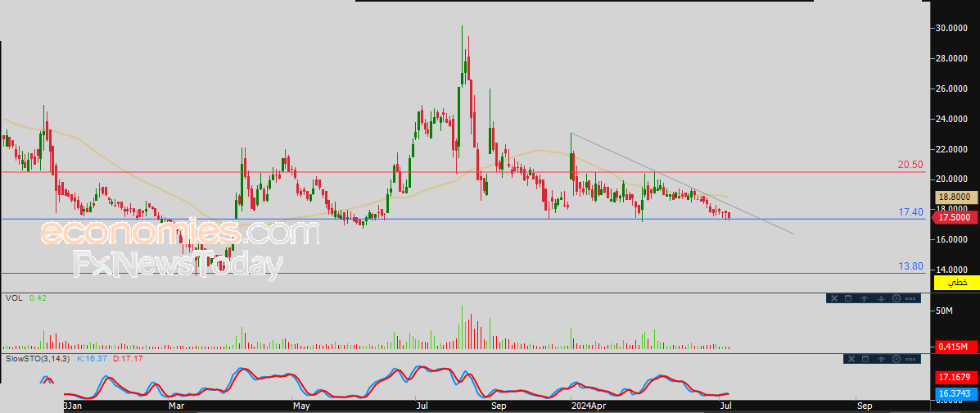The width and height of the screenshot is (980, 413).
Task: Open volume panel settings gear
Action: pyautogui.click(x=896, y=299)
